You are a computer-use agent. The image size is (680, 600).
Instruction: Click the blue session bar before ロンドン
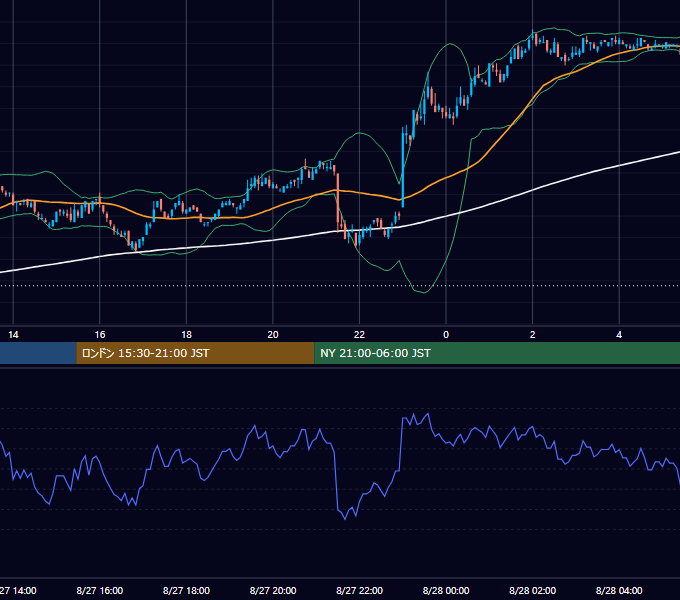38,353
